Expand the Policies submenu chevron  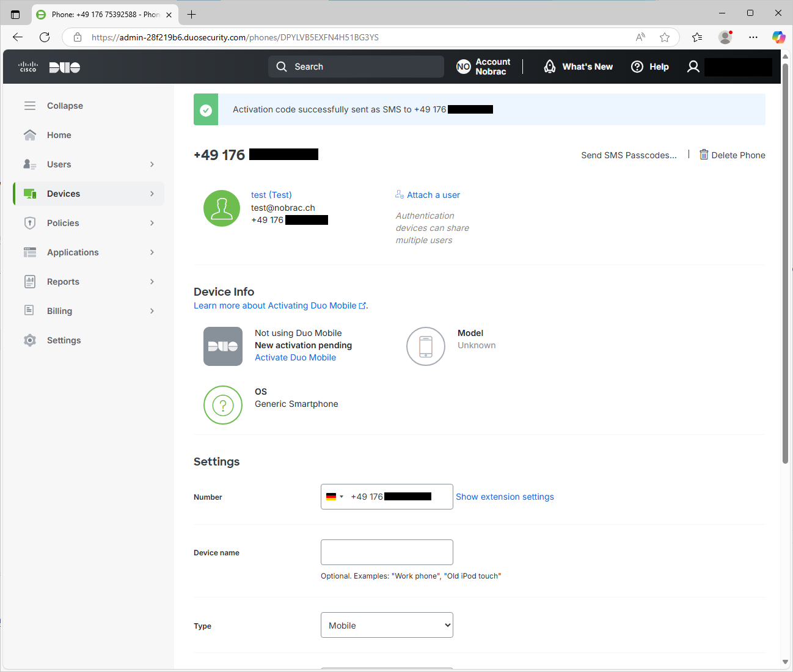tap(152, 223)
